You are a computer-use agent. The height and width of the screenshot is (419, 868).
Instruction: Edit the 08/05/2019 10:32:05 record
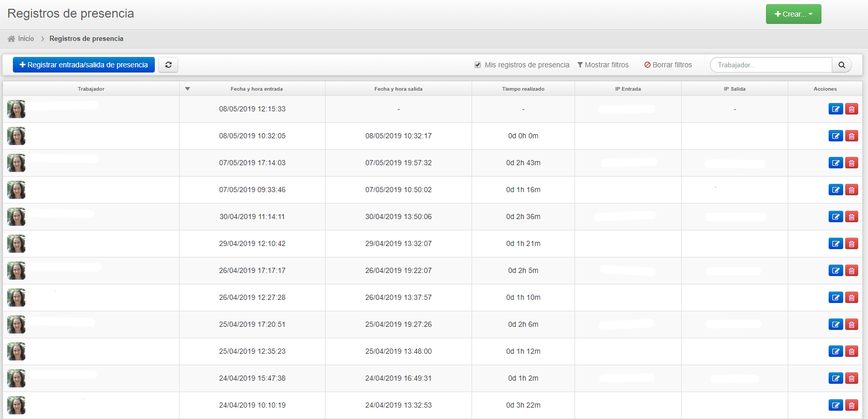pyautogui.click(x=835, y=136)
